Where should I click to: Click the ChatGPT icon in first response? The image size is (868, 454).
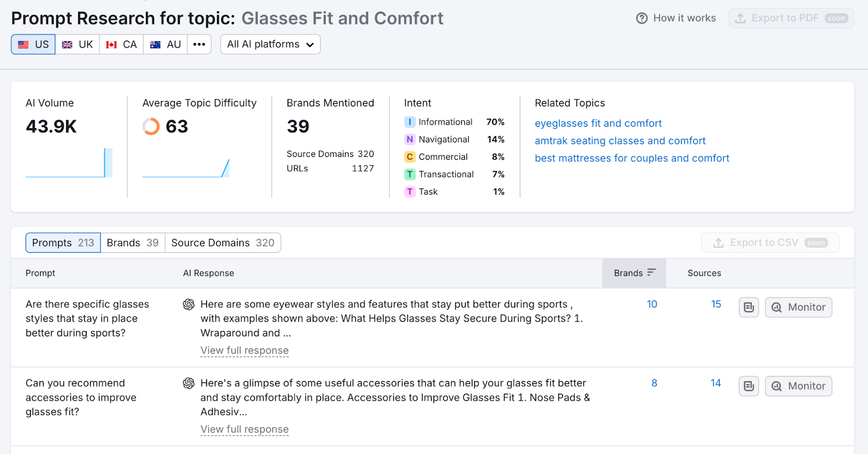point(189,305)
